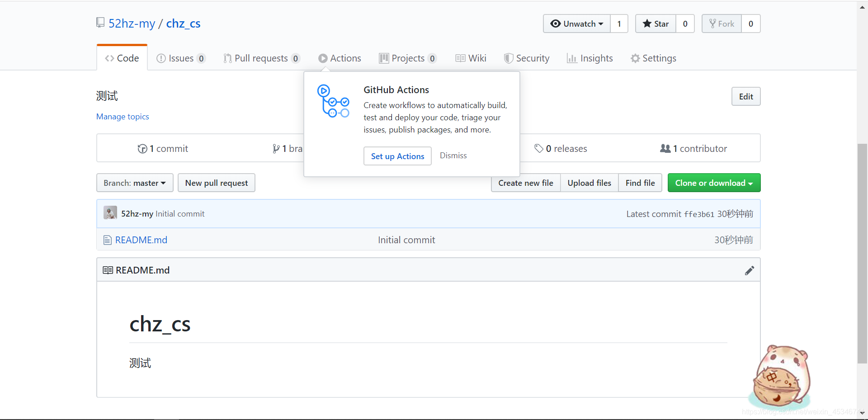Open the Unwatch notifications dropdown
868x420 pixels.
tap(577, 24)
